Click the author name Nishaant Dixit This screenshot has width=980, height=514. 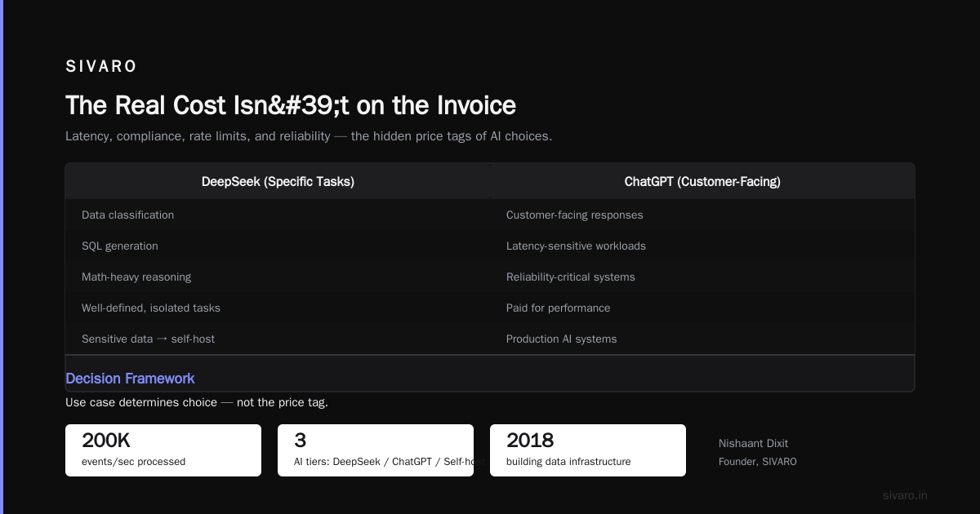coord(753,444)
